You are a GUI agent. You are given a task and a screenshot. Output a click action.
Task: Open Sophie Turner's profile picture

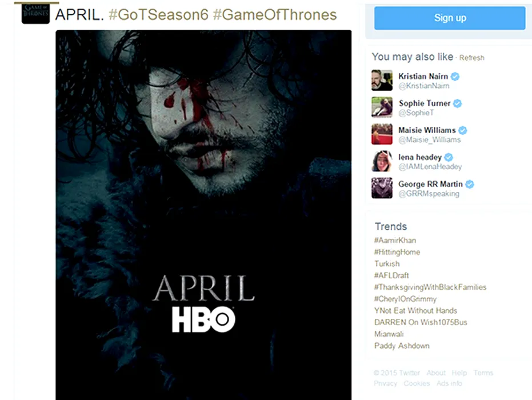[382, 107]
